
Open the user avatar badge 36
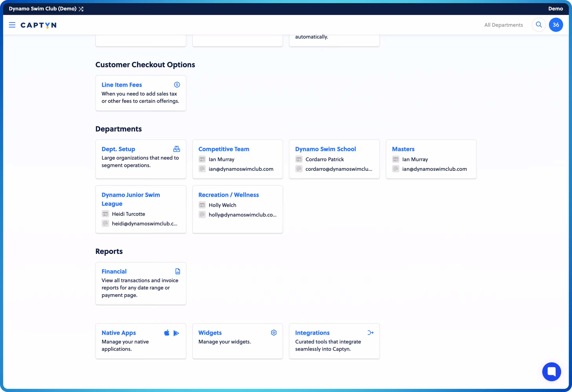click(x=556, y=25)
